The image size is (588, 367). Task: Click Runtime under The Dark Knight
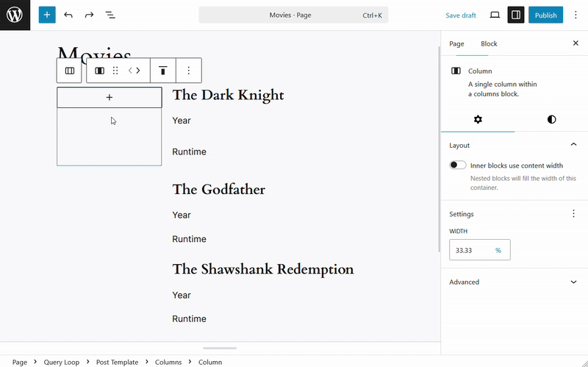click(189, 152)
